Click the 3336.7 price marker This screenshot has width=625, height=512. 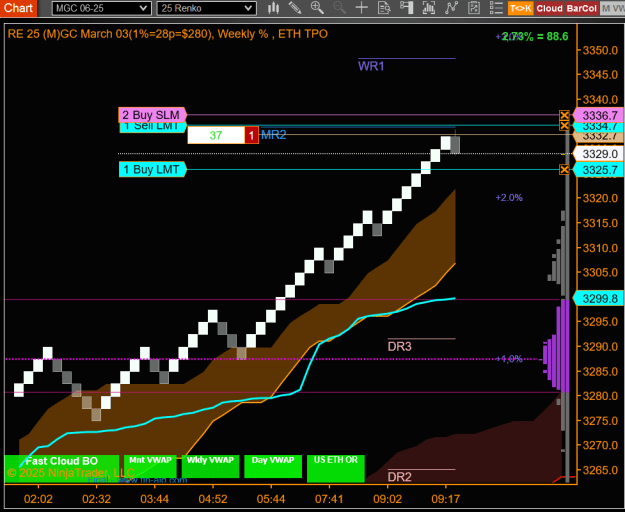tap(598, 116)
